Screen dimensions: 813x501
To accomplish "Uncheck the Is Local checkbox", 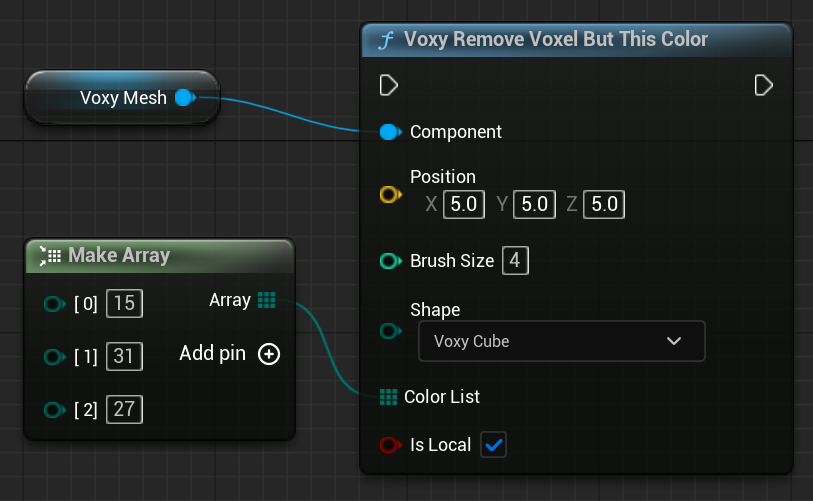I will click(493, 445).
